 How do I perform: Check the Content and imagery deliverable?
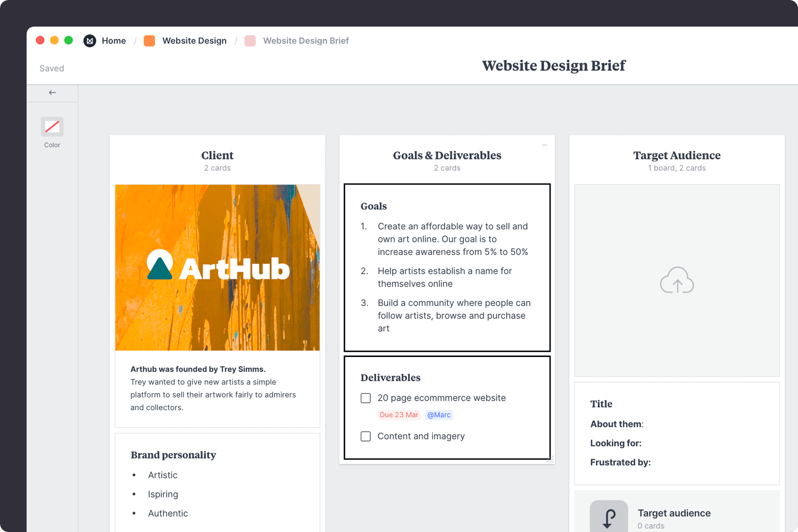tap(365, 436)
